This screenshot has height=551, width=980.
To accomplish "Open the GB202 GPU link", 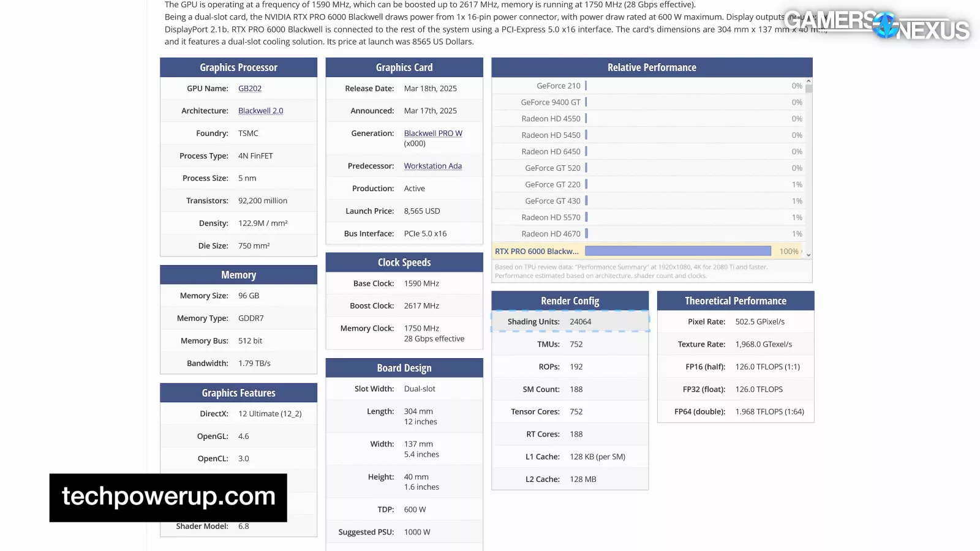I will tap(249, 89).
